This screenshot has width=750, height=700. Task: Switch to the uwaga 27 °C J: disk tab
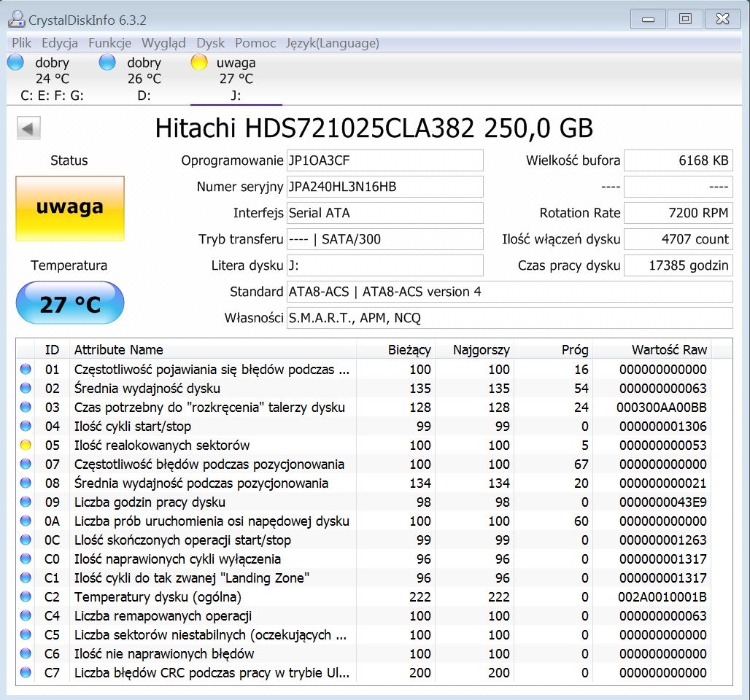pyautogui.click(x=236, y=79)
